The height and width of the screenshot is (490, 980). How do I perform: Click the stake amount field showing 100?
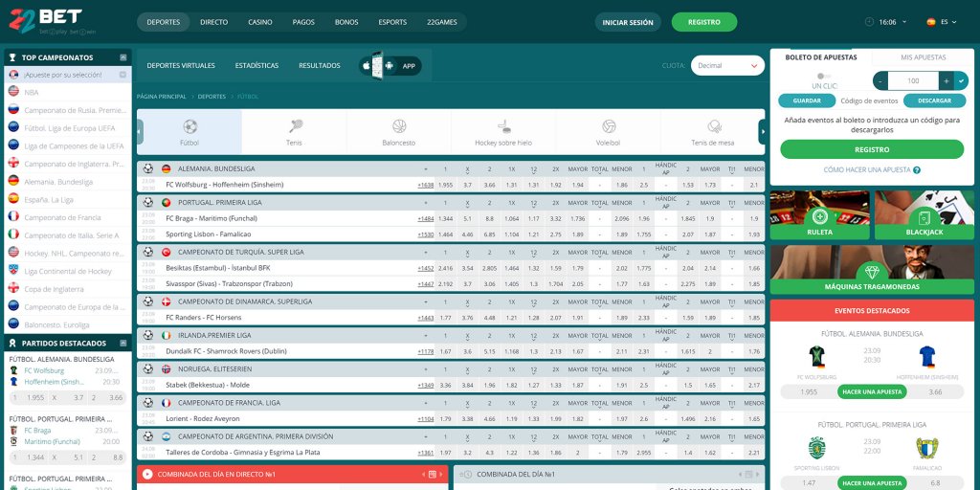coord(913,80)
